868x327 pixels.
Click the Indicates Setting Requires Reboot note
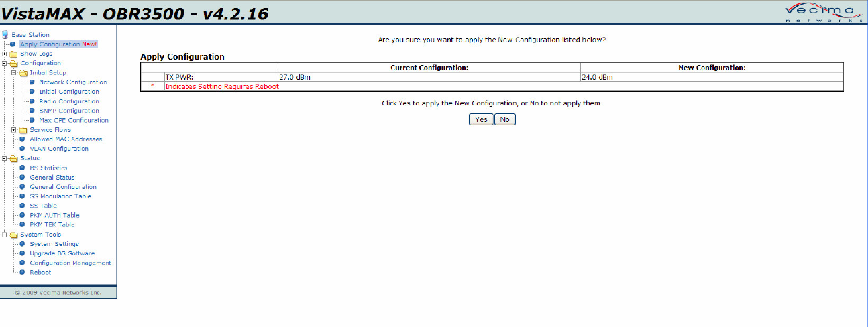tap(222, 87)
